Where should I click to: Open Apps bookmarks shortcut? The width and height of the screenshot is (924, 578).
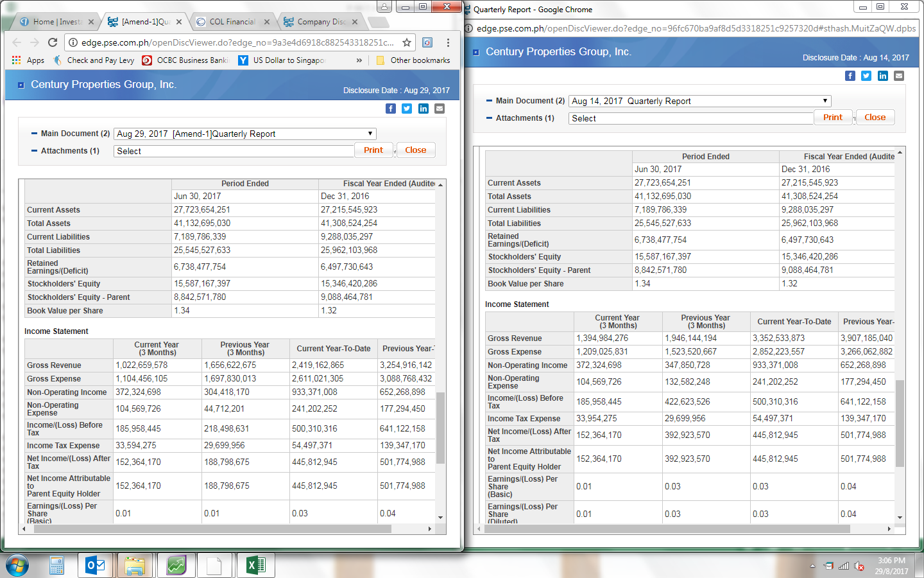pos(28,60)
